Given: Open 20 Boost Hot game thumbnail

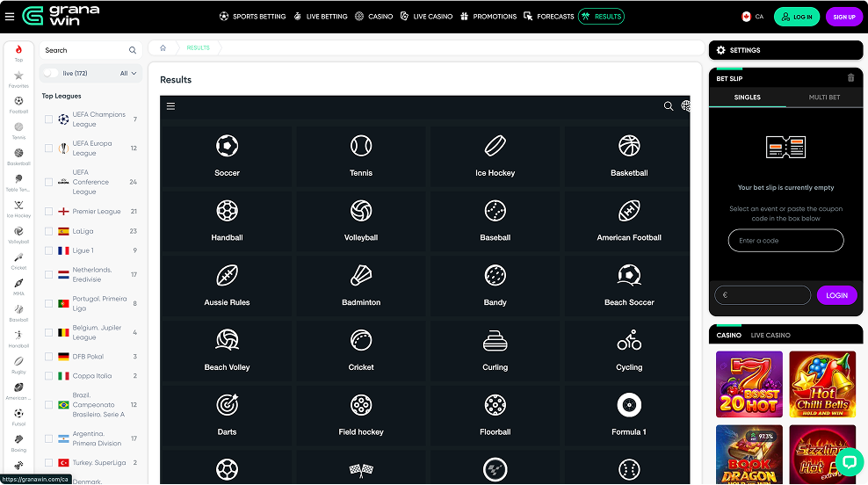Looking at the screenshot, I should pyautogui.click(x=749, y=384).
